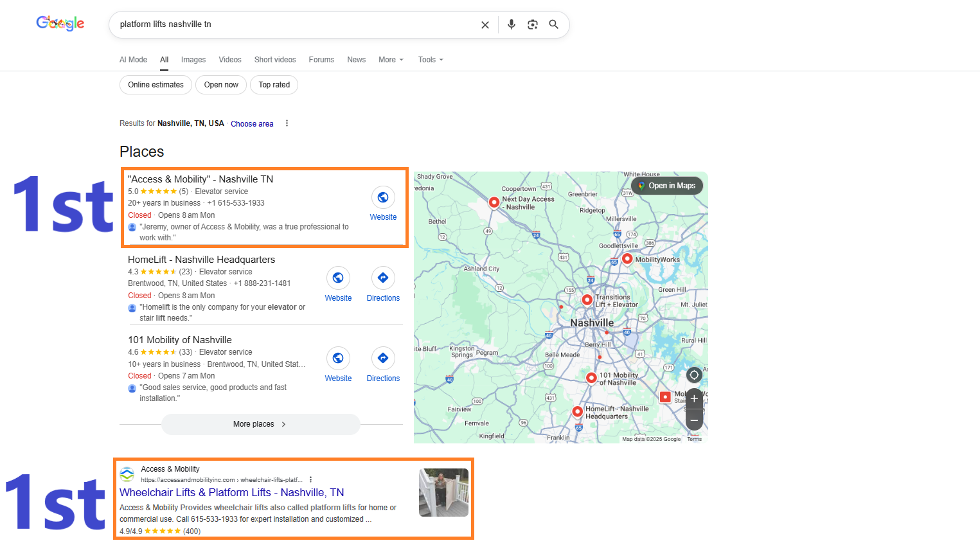Click the map Terms link
Viewport: 980px width, 543px height.
(x=695, y=440)
